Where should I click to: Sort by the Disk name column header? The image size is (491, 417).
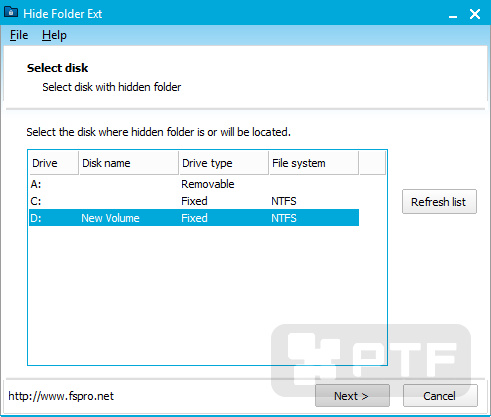[129, 163]
